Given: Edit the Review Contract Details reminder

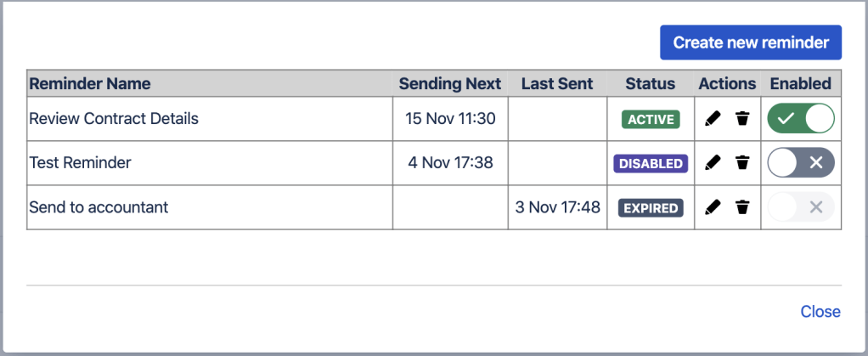Looking at the screenshot, I should click(x=713, y=119).
